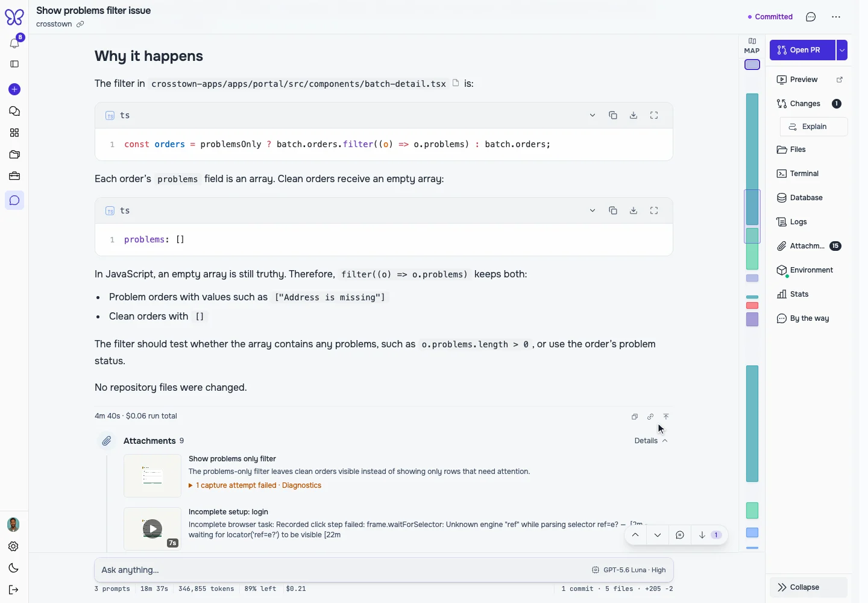Download the first ts code block
Screen dimensions: 868x603
point(634,115)
